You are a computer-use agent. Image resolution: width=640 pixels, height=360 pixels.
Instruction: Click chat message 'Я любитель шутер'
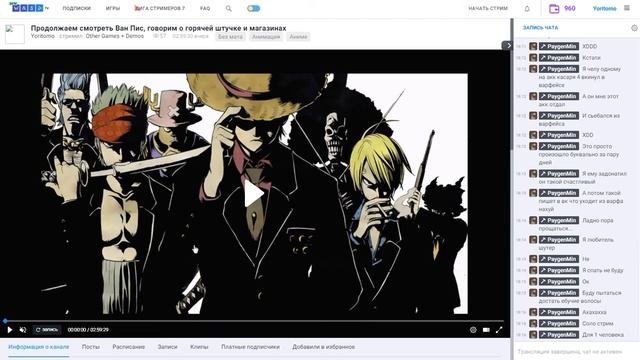click(576, 244)
